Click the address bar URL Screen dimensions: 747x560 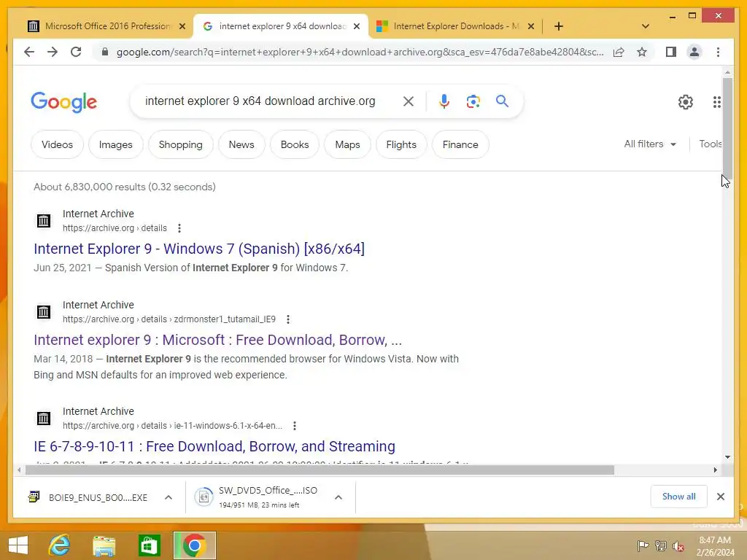click(x=360, y=52)
